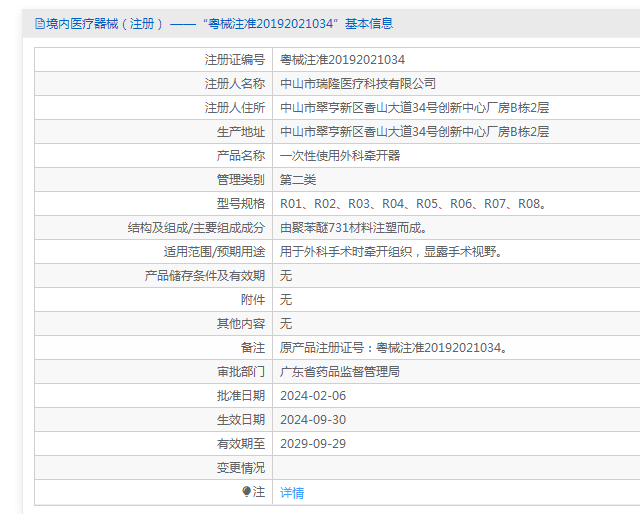The width and height of the screenshot is (640, 514).
Task: Select registrant name 中山市瑞隆医疗科技有限公司
Action: coord(358,84)
